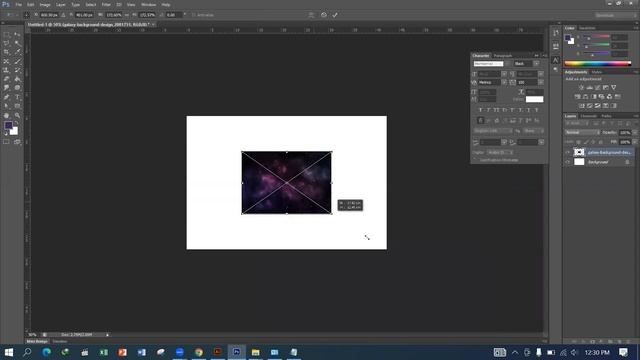The width and height of the screenshot is (640, 360).
Task: Switch to warp mode icon in options bar
Action: coord(311,15)
